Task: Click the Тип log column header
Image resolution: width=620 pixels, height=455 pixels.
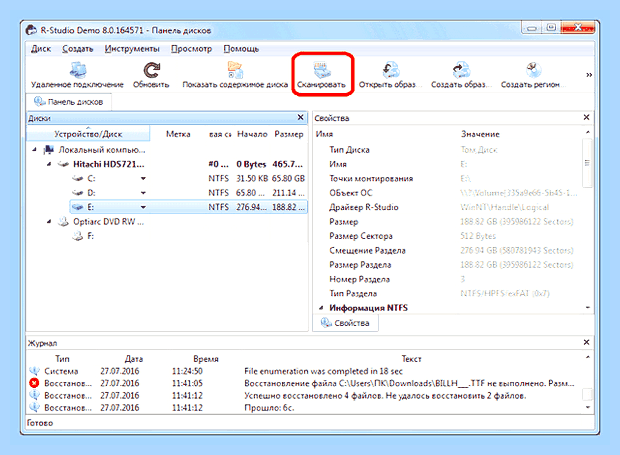Action: [x=62, y=359]
